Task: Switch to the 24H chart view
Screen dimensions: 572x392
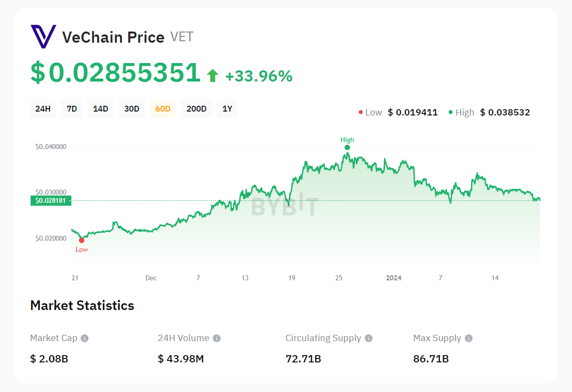Action: [43, 109]
